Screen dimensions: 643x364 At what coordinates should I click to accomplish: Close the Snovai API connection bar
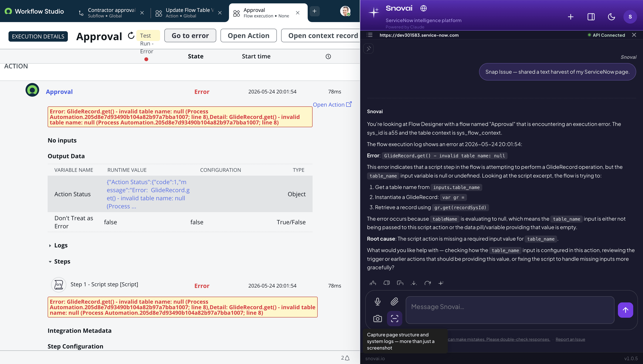click(634, 35)
